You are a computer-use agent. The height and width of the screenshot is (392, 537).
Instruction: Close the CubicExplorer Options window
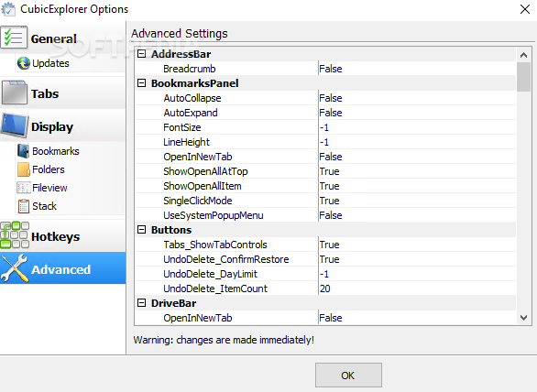pos(525,9)
